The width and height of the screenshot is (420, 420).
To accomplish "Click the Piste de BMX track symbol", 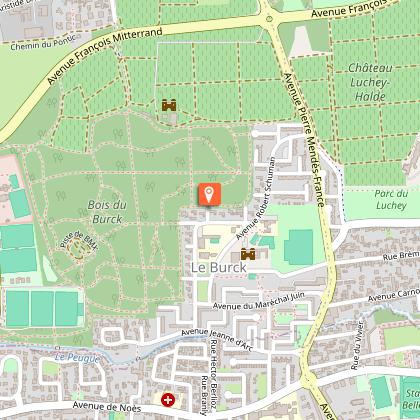I will coord(78,249).
